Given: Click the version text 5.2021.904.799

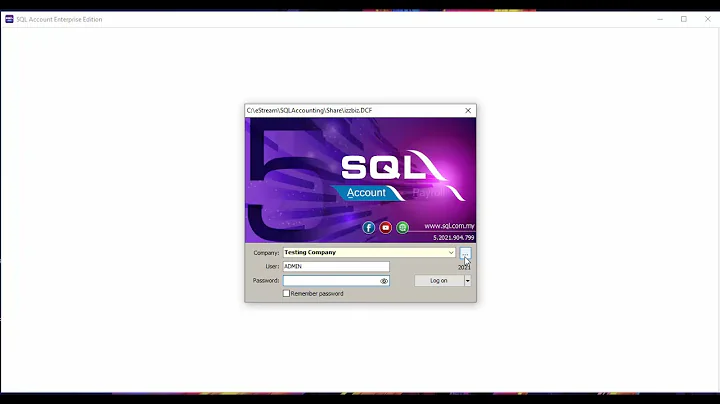Looking at the screenshot, I should point(454,238).
